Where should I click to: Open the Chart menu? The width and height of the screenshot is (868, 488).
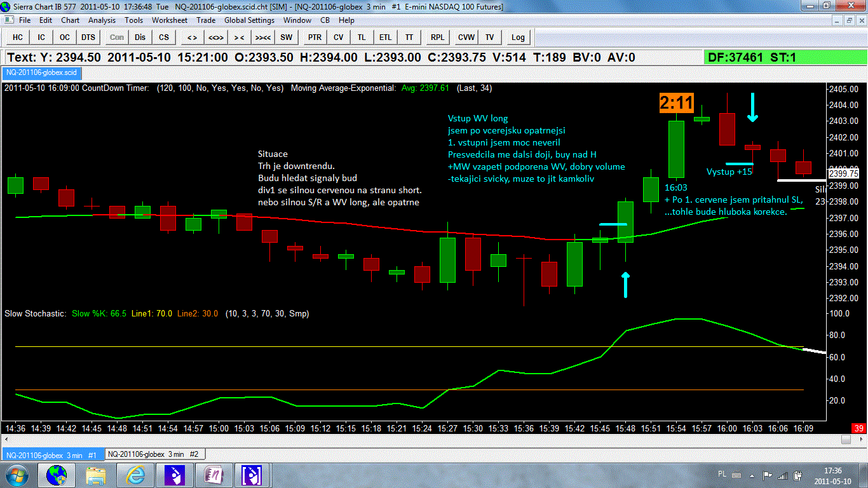[x=70, y=20]
